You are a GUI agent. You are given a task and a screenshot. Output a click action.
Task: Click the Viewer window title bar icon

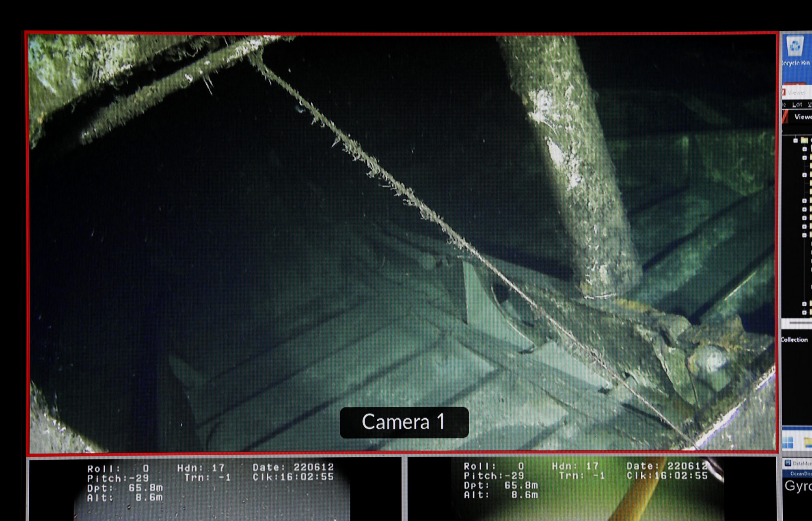(x=784, y=92)
